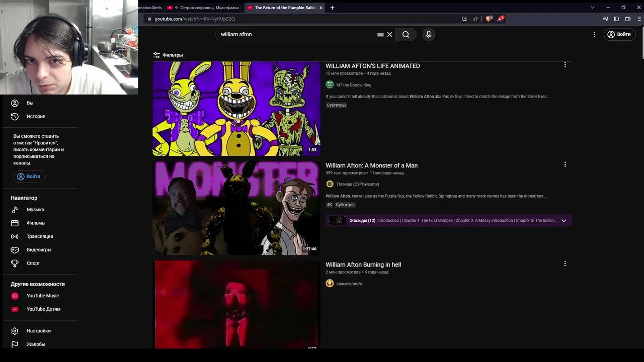
Task: Click the page vertical scrollbar
Action: pyautogui.click(x=642, y=42)
